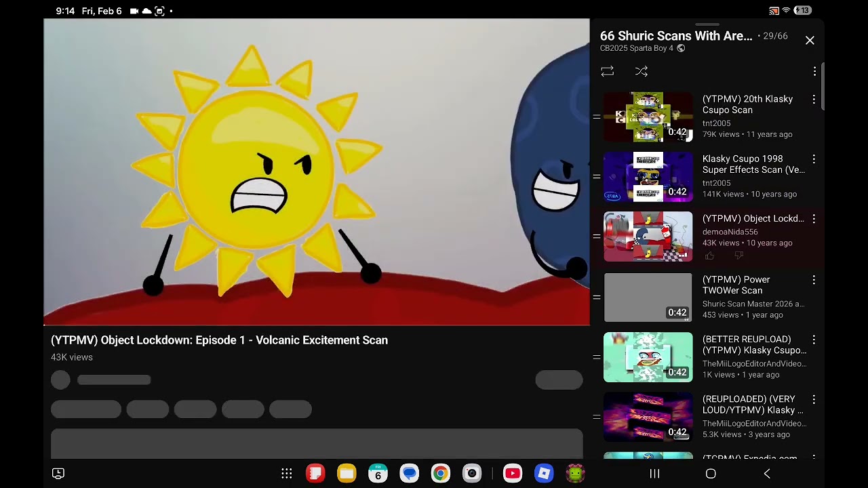This screenshot has height=488, width=868.
Task: Launch the red notes app in taskbar
Action: (x=315, y=473)
